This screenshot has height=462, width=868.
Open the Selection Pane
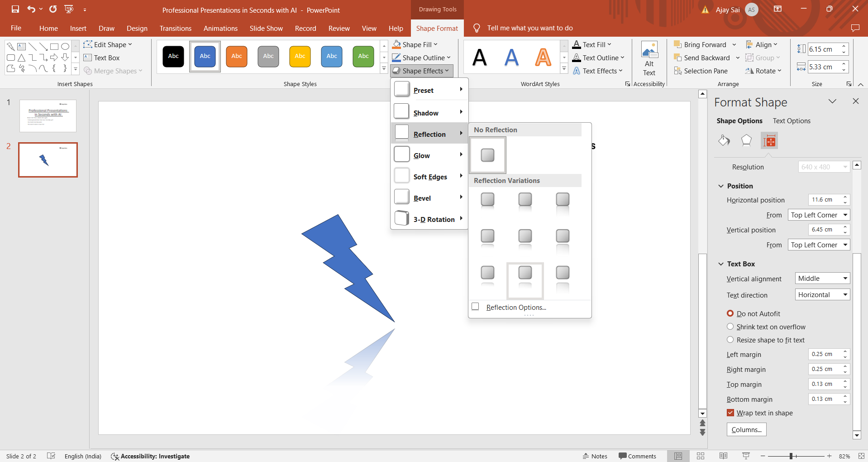[701, 71]
